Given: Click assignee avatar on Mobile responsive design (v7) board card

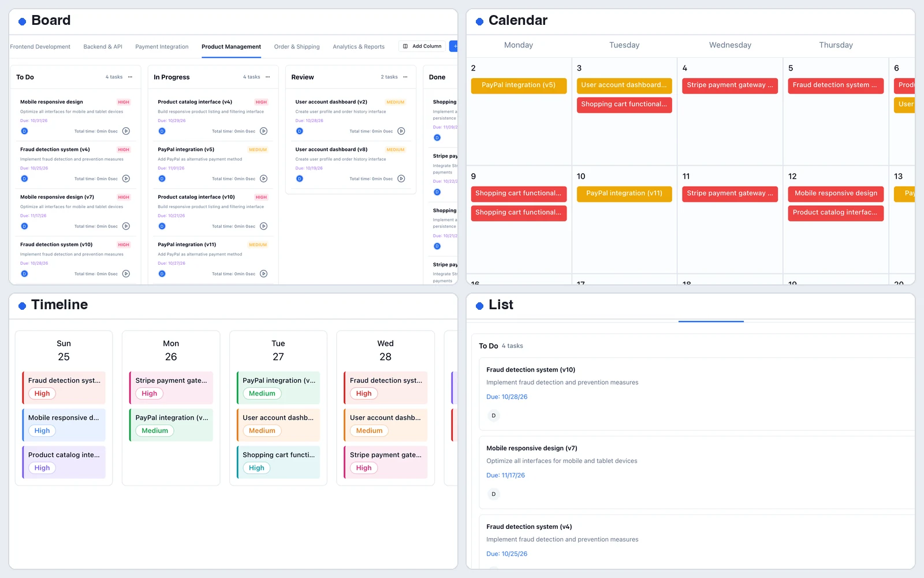Looking at the screenshot, I should point(24,226).
